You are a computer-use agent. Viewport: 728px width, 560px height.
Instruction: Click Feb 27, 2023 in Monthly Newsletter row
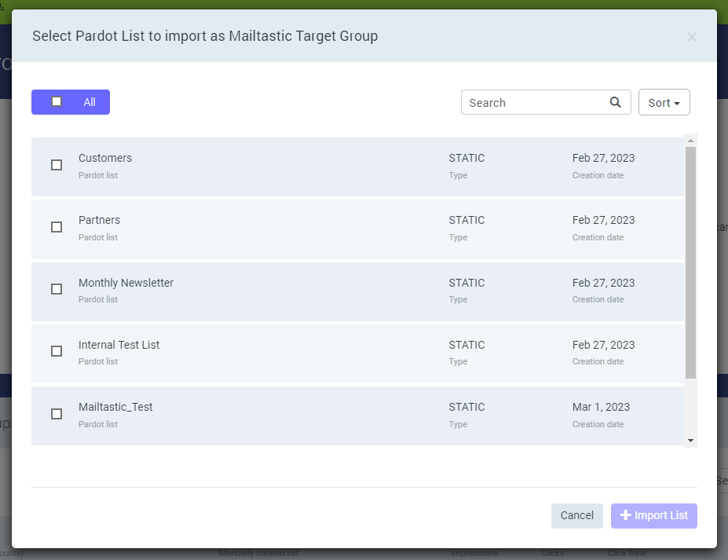tap(603, 283)
